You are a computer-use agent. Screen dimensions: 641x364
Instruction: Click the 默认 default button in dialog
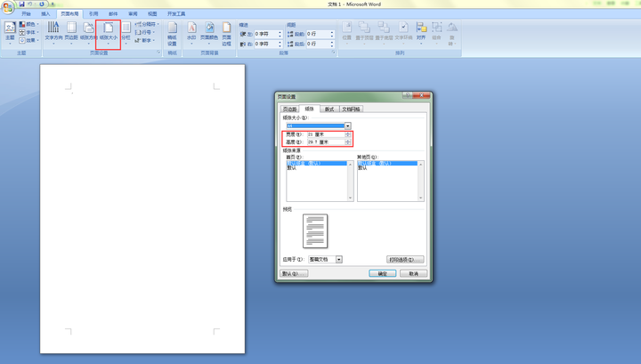pyautogui.click(x=294, y=274)
